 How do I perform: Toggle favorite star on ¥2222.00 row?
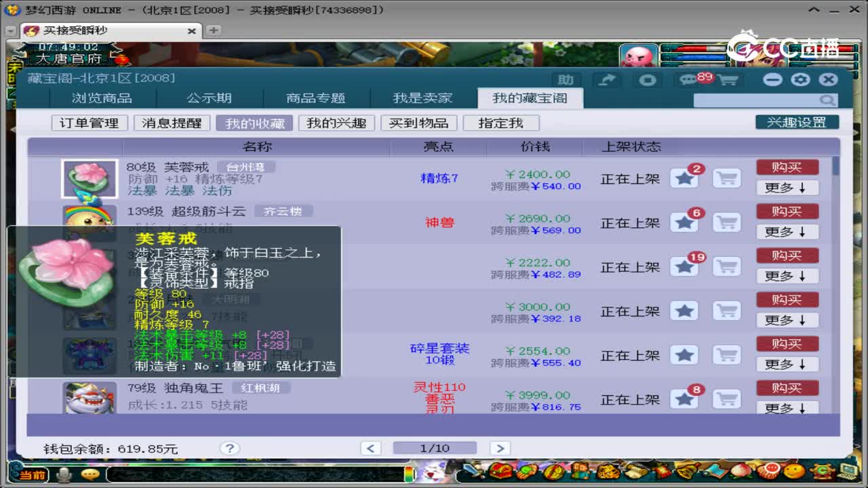tap(684, 266)
